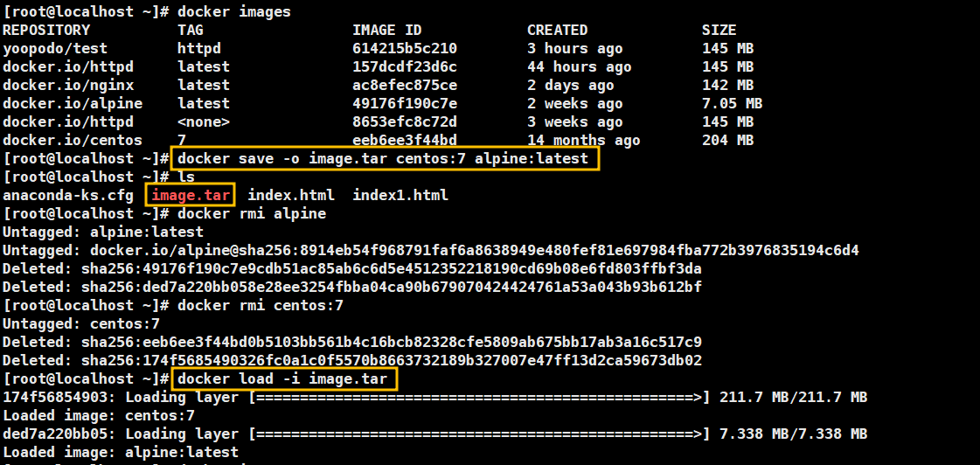Click image ID ac8efec875ce
The image size is (980, 465).
pyautogui.click(x=405, y=85)
